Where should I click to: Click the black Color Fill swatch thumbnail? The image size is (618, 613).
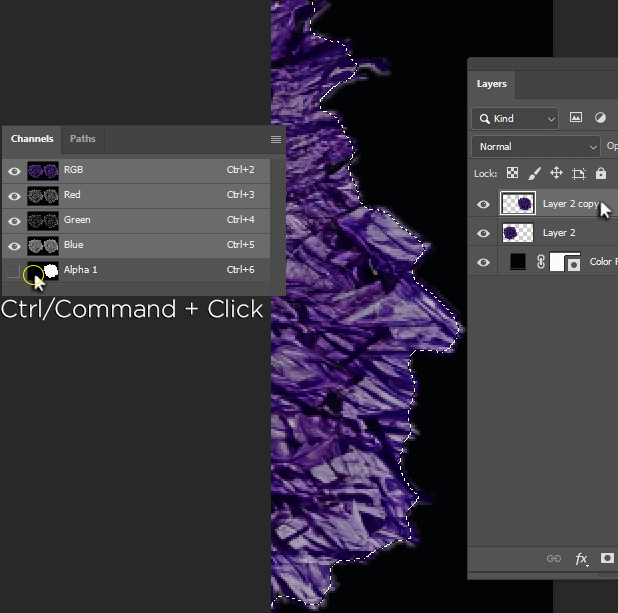[518, 262]
